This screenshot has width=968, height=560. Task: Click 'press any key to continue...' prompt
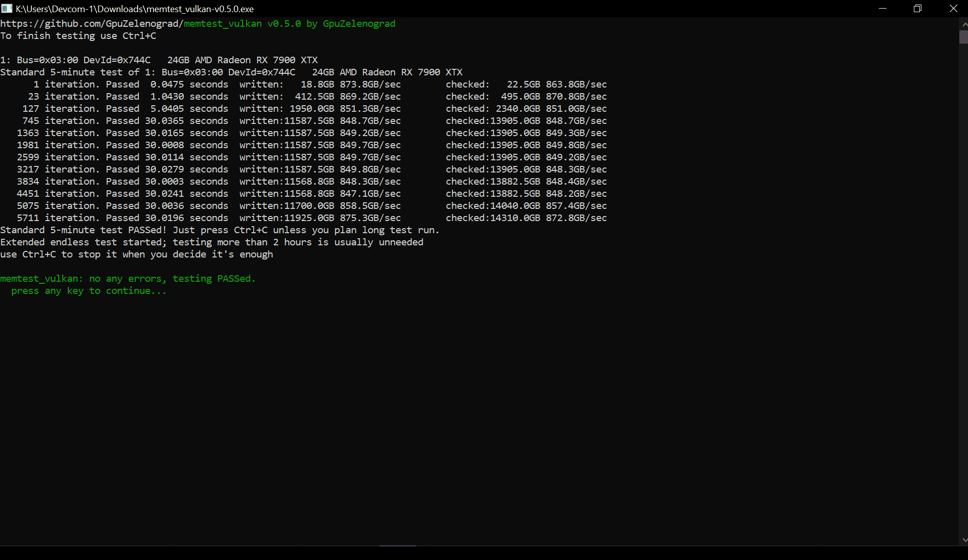89,291
